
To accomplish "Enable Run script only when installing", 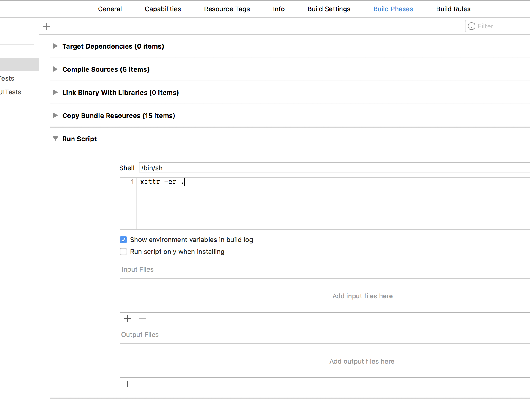I will pyautogui.click(x=123, y=252).
